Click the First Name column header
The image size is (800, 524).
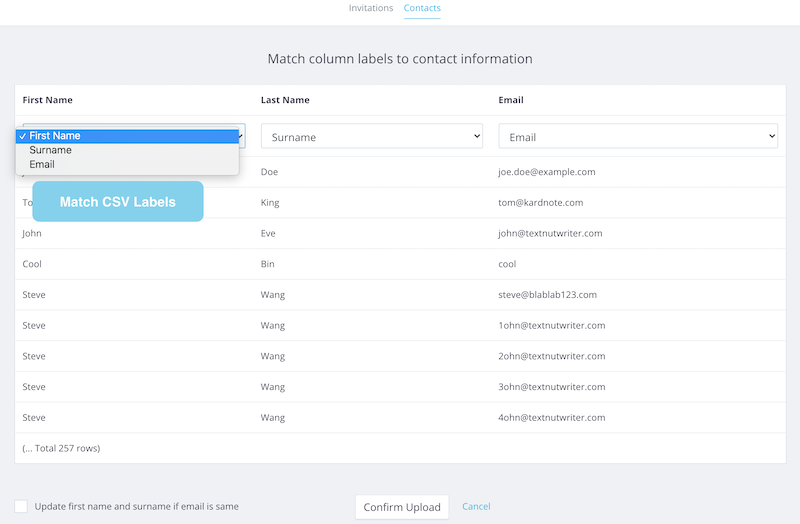[x=47, y=100]
